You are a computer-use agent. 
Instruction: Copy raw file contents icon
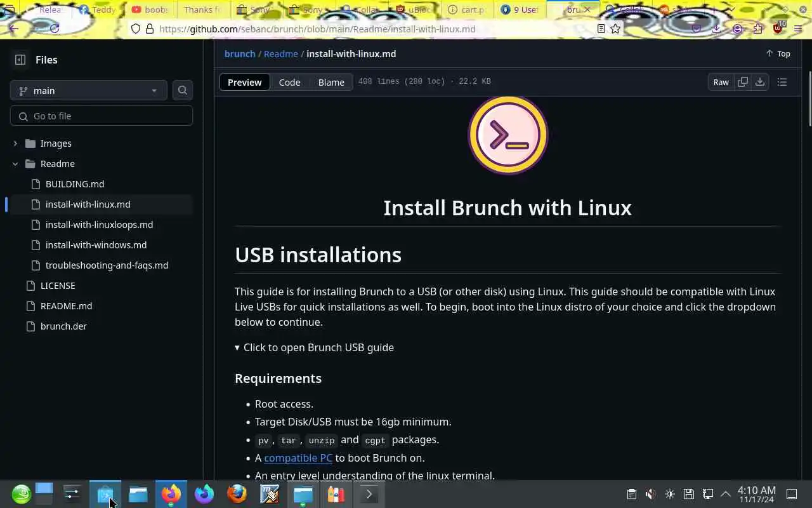743,82
